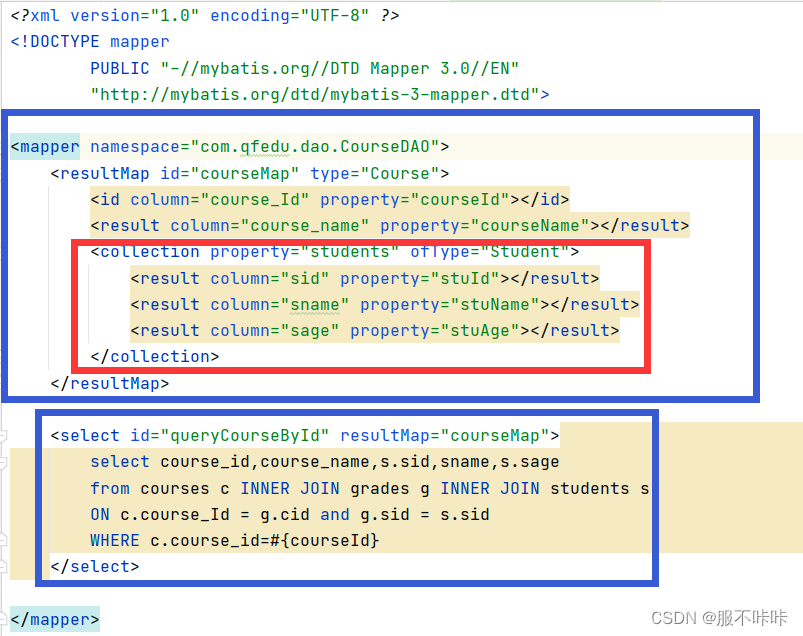Click the lowercase SQL select keyword

120,462
